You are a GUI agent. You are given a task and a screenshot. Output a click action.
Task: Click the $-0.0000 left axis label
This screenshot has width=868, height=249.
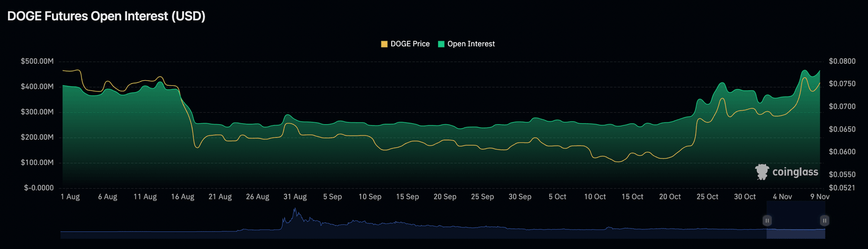39,188
